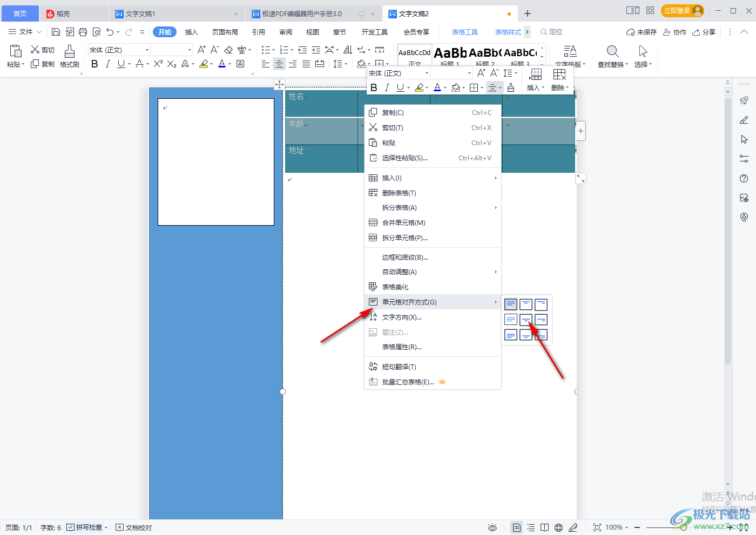Click the Print icon in quick access bar
Viewport: 756px width, 535px height.
83,32
